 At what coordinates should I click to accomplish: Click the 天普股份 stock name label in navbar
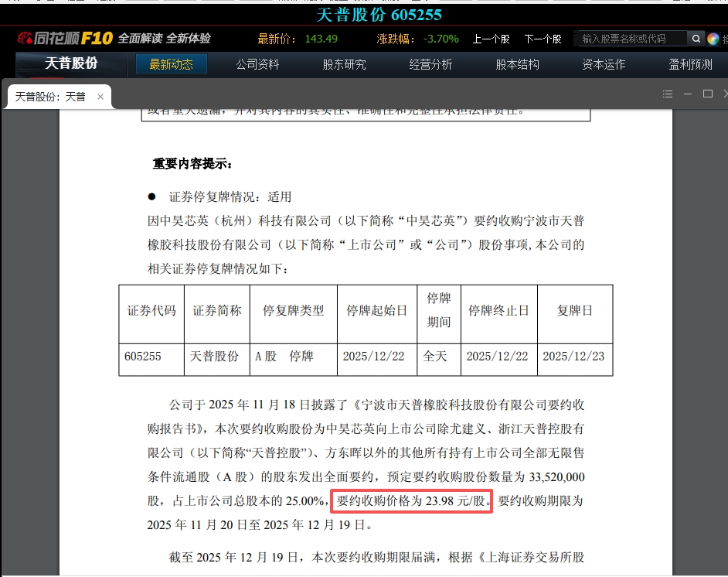[x=71, y=63]
